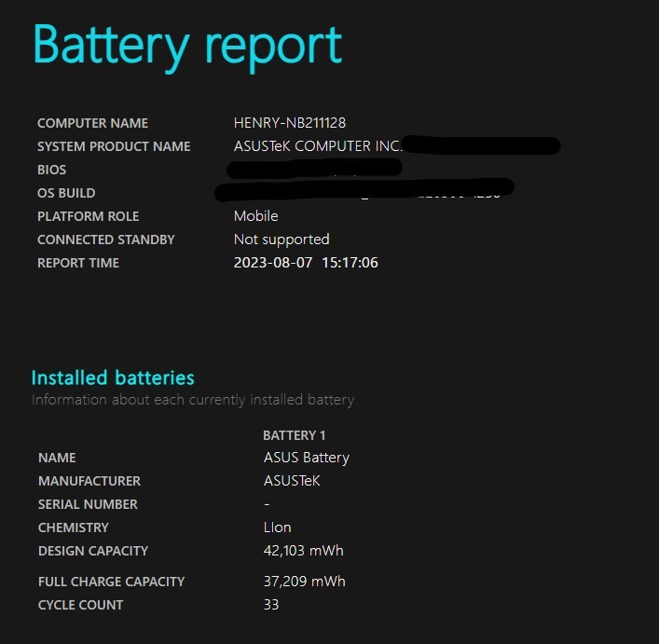The width and height of the screenshot is (659, 644).
Task: Select the full charge capacity 37,209 mWh
Action: 304,582
